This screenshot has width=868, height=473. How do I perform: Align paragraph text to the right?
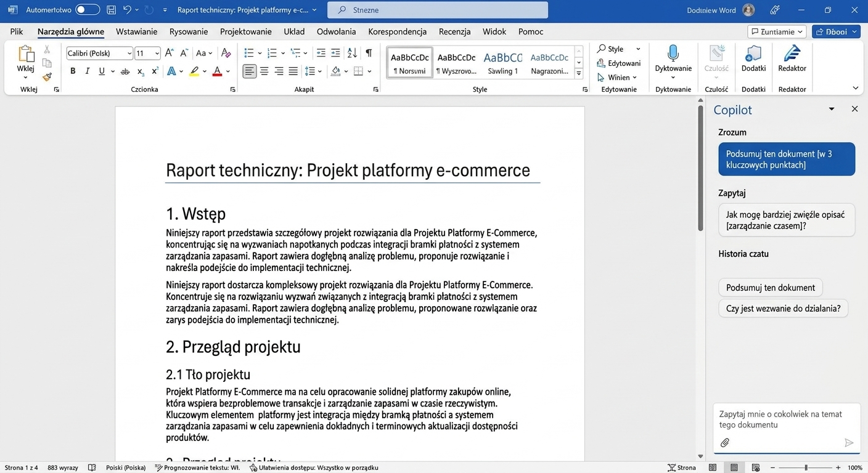pos(279,71)
